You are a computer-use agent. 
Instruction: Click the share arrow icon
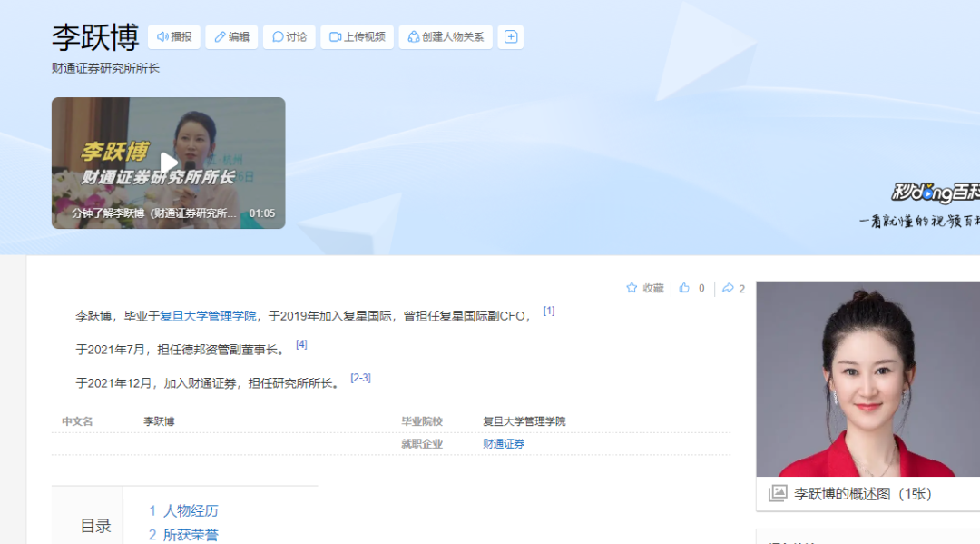click(728, 288)
